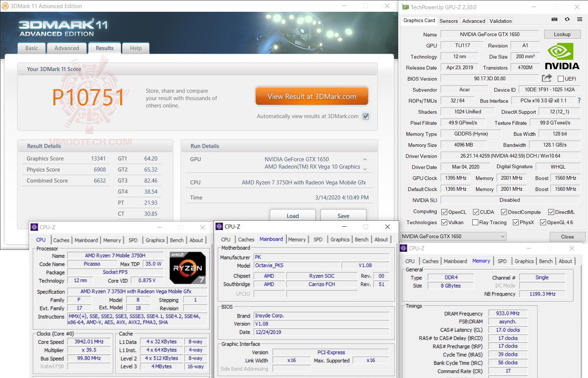The image size is (588, 378).
Task: Open Caches tab in CPU-Z Mainboard window
Action: 246,240
